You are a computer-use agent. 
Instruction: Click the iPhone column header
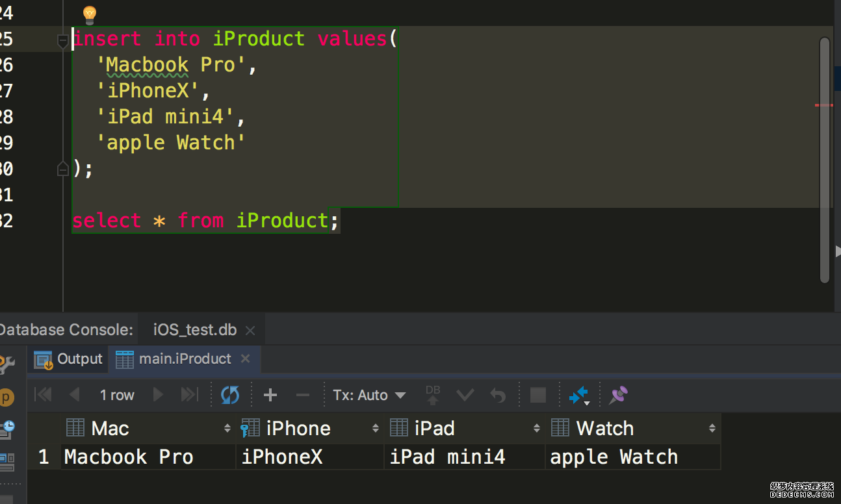(298, 428)
